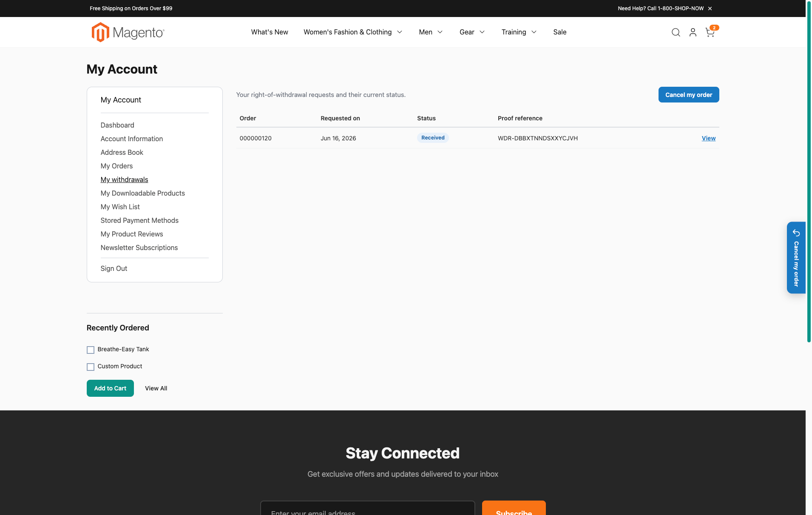The height and width of the screenshot is (515, 812).
Task: Go to Dashboard in account sidebar
Action: tap(117, 125)
